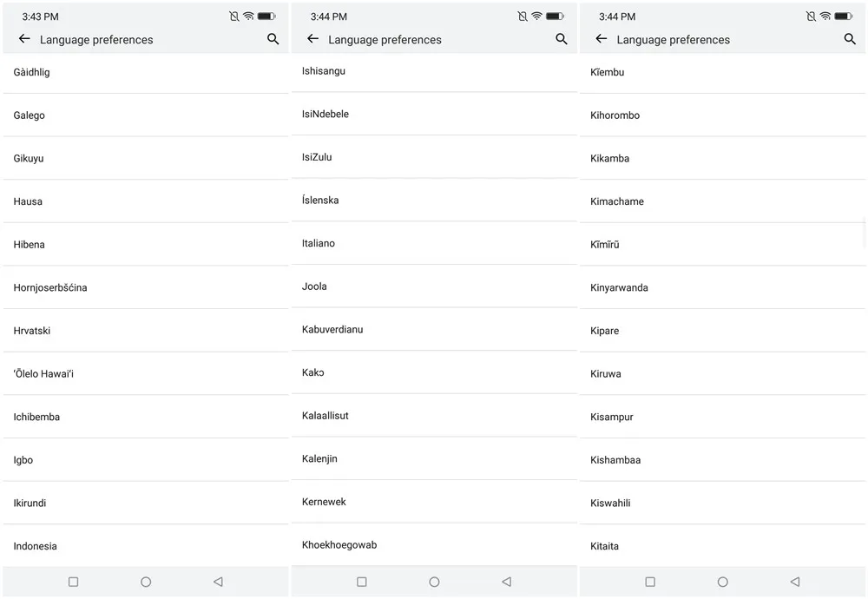Select Galego from the language list
This screenshot has width=868, height=599.
pos(146,115)
